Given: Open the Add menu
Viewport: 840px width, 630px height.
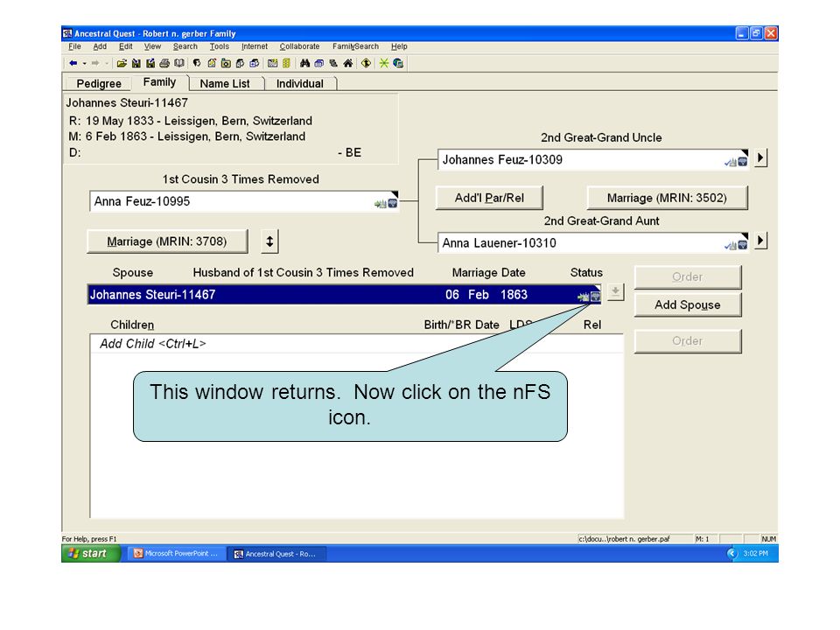Looking at the screenshot, I should pyautogui.click(x=100, y=46).
